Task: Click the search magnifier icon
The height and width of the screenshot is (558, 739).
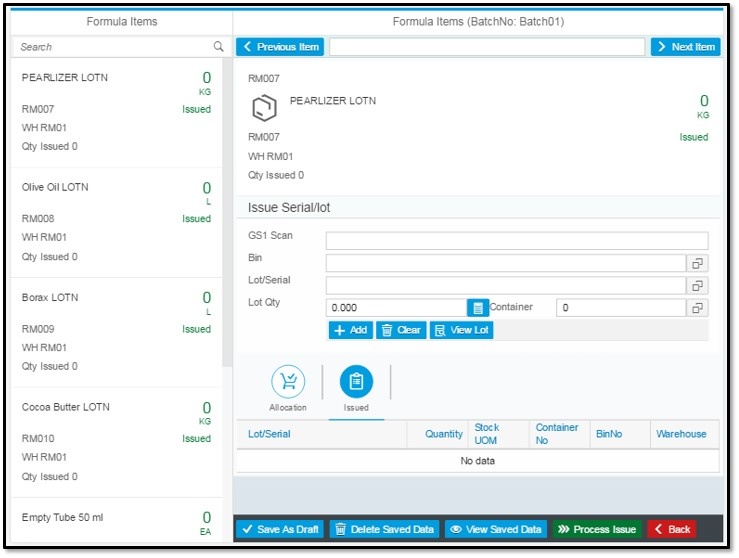Action: click(x=218, y=46)
